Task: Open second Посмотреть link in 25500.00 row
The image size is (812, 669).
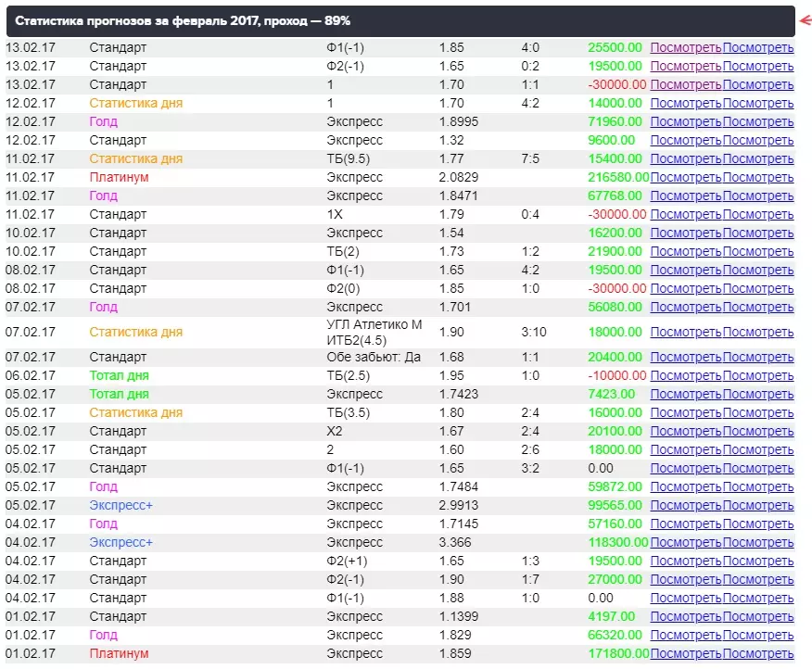Action: click(x=758, y=47)
